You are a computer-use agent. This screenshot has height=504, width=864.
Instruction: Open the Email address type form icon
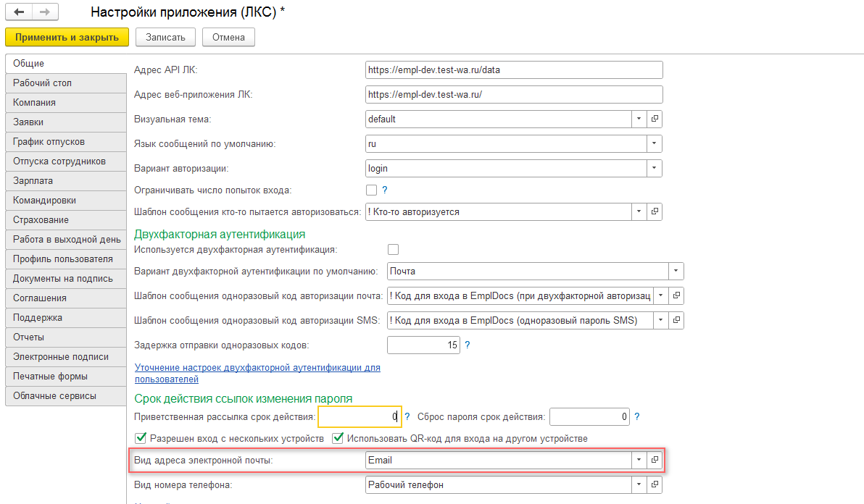tap(655, 460)
